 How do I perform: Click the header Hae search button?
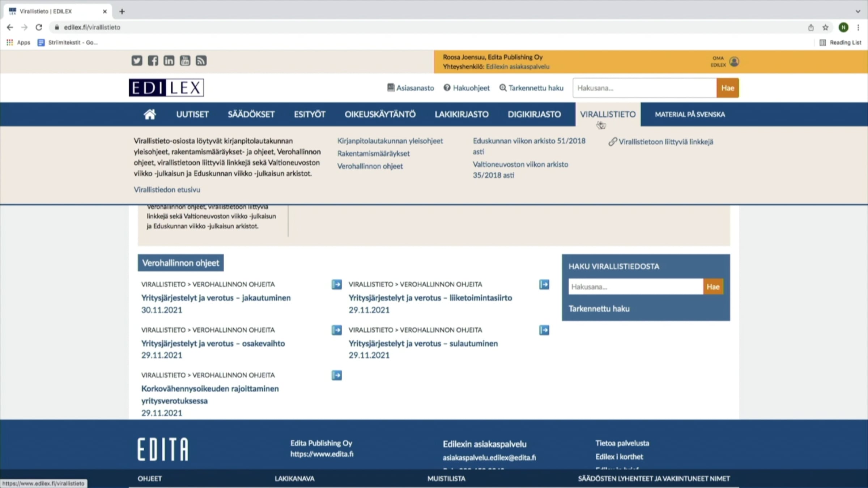pos(728,88)
